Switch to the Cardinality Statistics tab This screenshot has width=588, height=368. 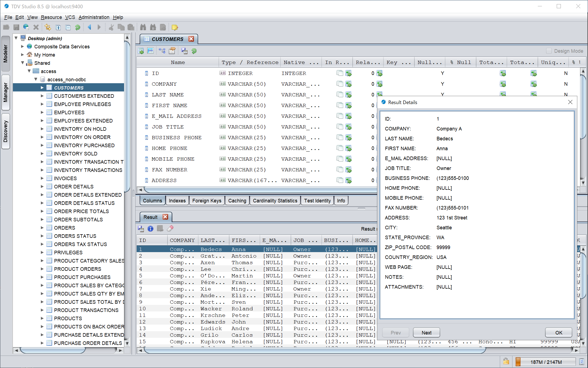pyautogui.click(x=275, y=200)
